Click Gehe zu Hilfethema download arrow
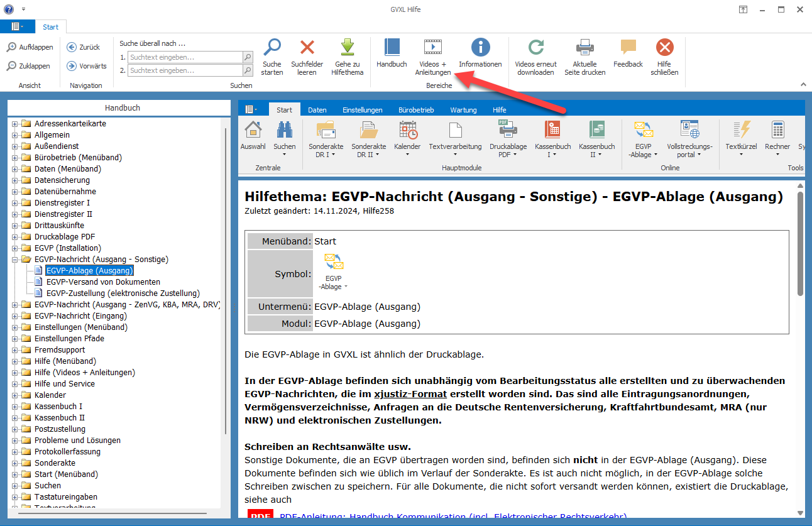 click(x=348, y=57)
